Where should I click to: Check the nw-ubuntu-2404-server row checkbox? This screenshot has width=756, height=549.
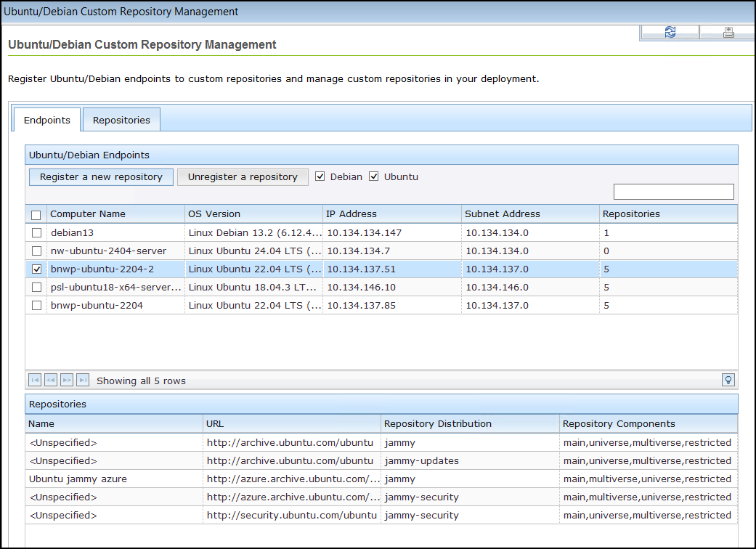[x=36, y=251]
